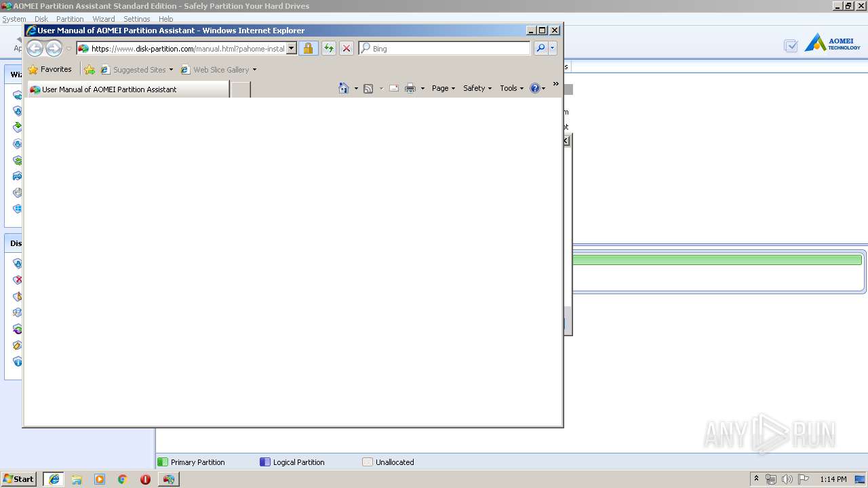Click the IE Forward navigation button
Image resolution: width=868 pixels, height=488 pixels.
click(x=54, y=48)
